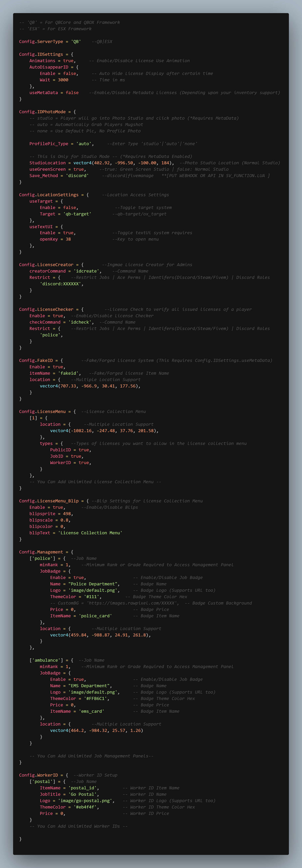
Task: Click comment "You Can Add Unlimited License Collection Menu"
Action: [95, 482]
